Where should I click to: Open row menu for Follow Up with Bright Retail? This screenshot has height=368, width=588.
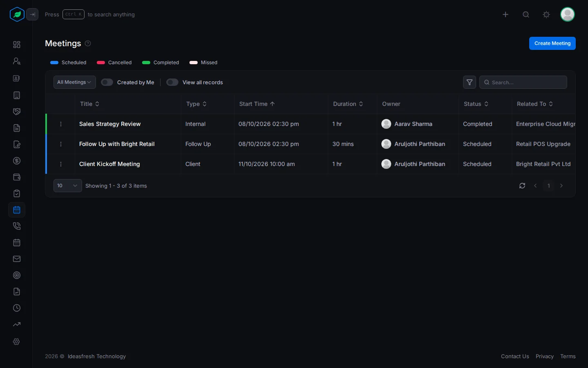click(x=61, y=144)
